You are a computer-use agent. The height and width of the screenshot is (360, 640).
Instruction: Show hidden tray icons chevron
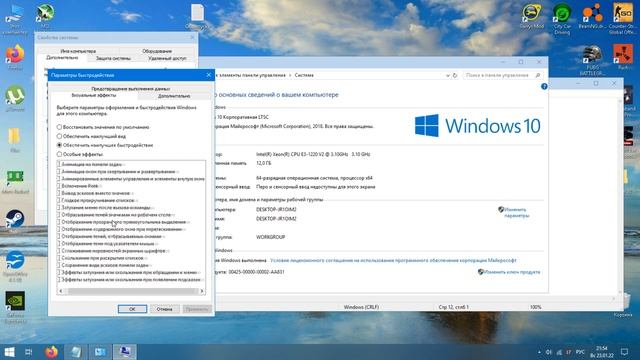click(x=539, y=352)
